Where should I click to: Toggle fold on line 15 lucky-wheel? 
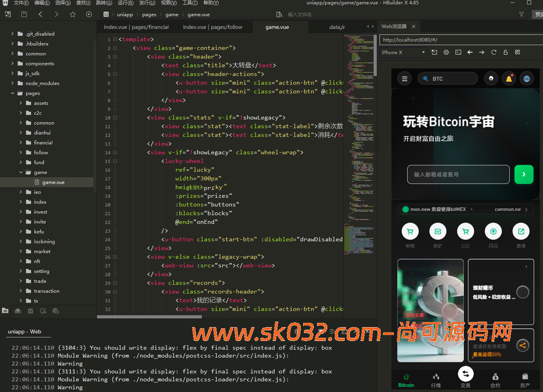[115, 161]
